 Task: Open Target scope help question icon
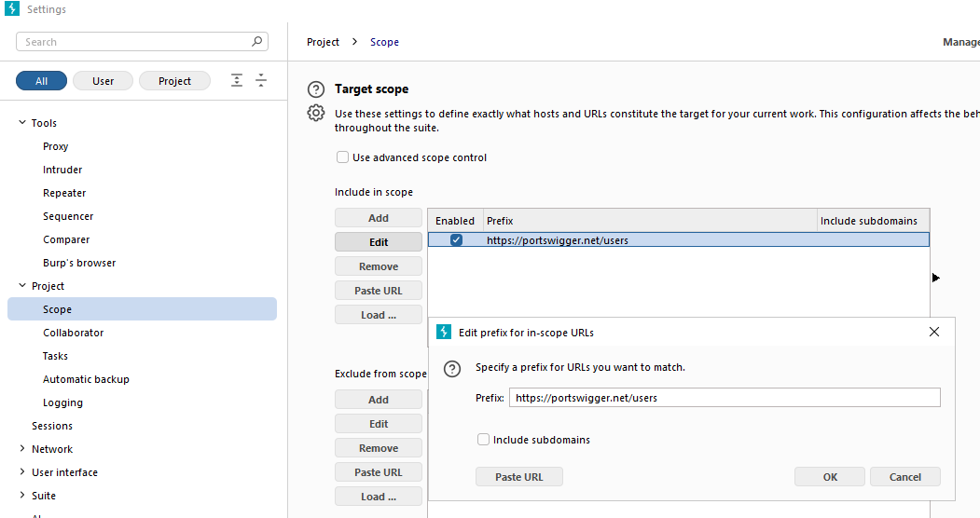[316, 89]
